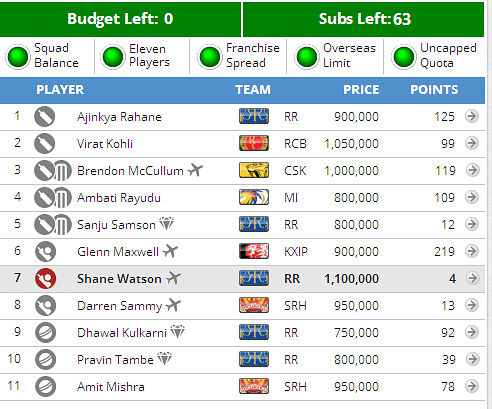This screenshot has height=409, width=492.
Task: Click the batsman icon beside Ajinkya Rahane
Action: (45, 117)
